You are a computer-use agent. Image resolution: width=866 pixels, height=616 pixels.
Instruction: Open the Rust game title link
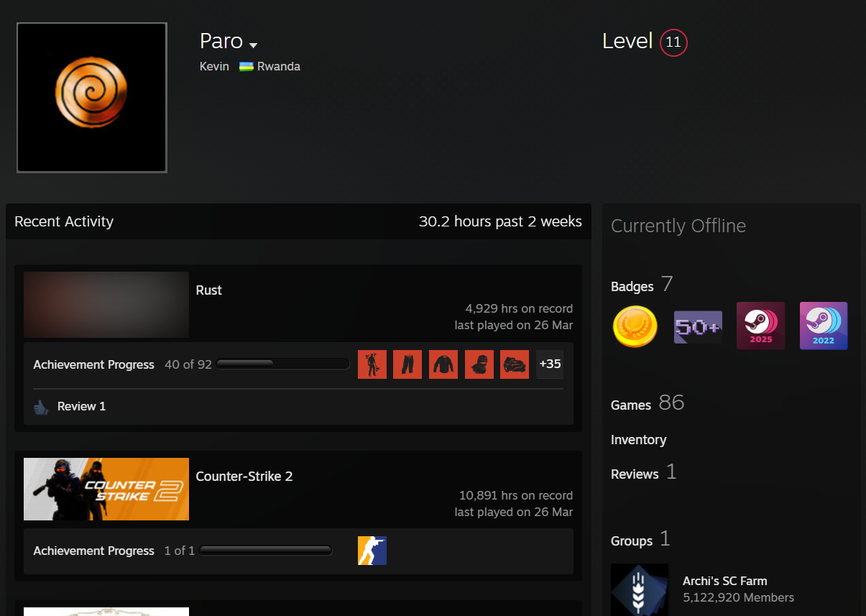pos(209,290)
